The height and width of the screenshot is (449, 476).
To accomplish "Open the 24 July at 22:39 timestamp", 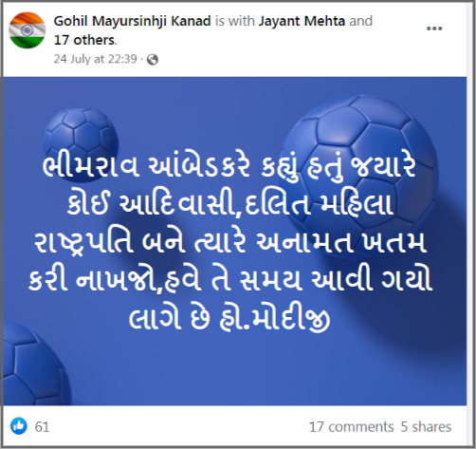I will (x=95, y=59).
